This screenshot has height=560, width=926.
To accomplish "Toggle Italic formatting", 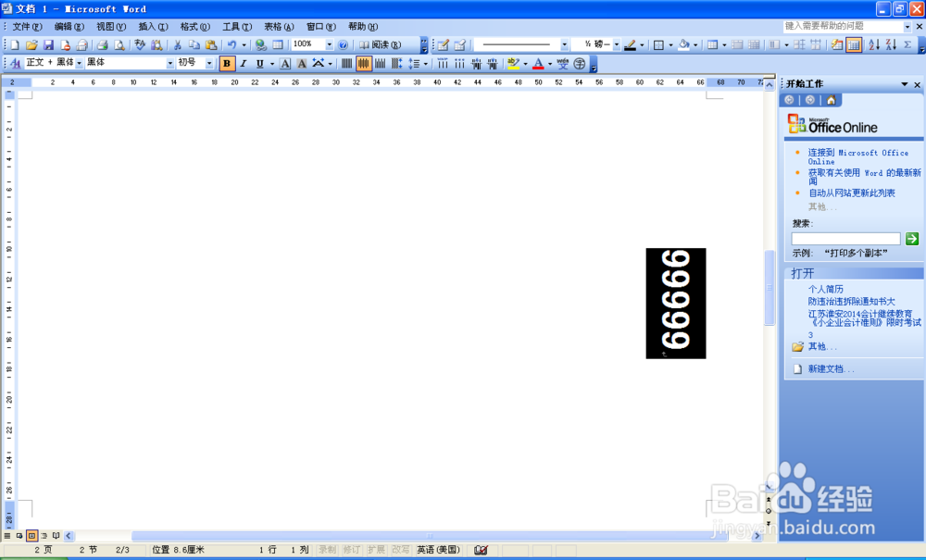I will click(244, 63).
